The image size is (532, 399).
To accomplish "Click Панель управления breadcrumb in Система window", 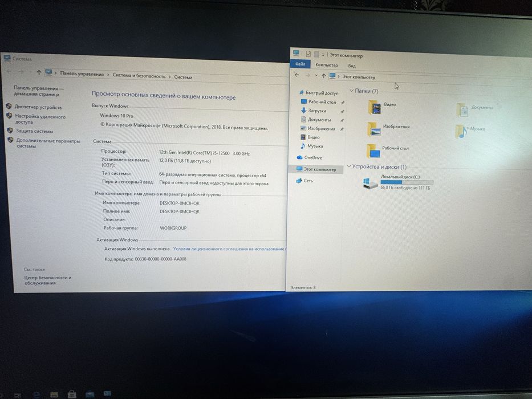I will pos(82,74).
